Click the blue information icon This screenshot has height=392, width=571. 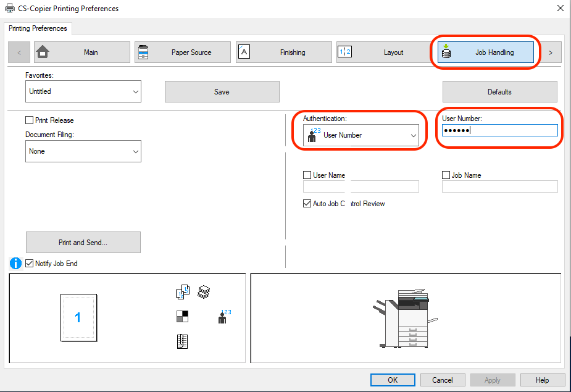tap(16, 264)
